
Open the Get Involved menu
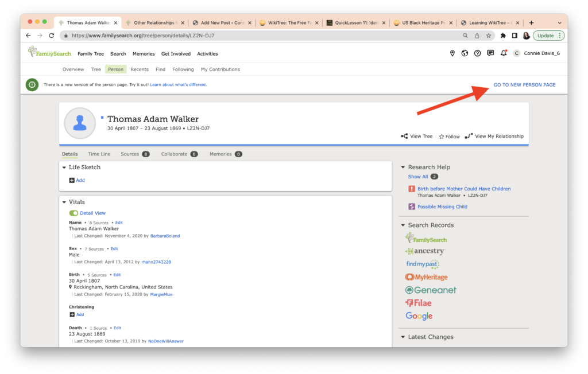pos(176,54)
